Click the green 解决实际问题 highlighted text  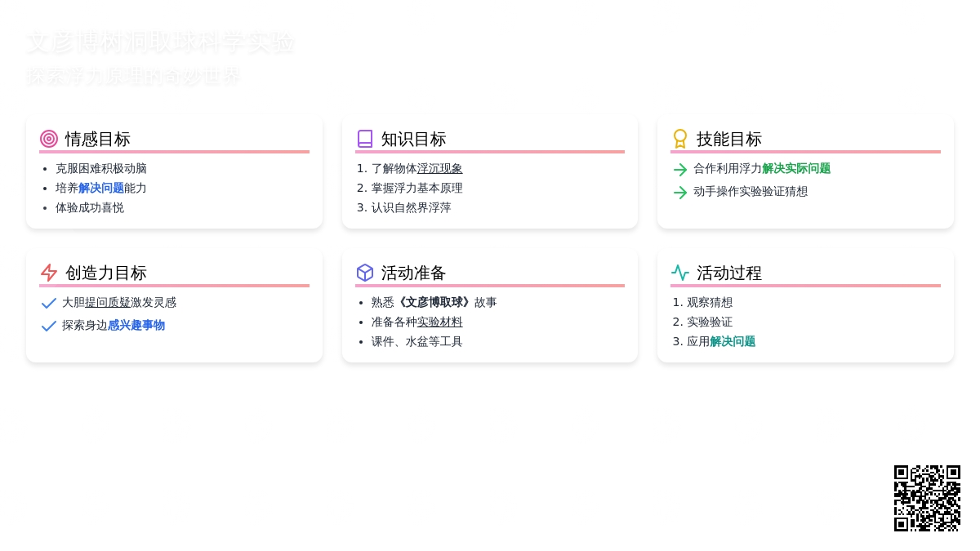(x=796, y=169)
